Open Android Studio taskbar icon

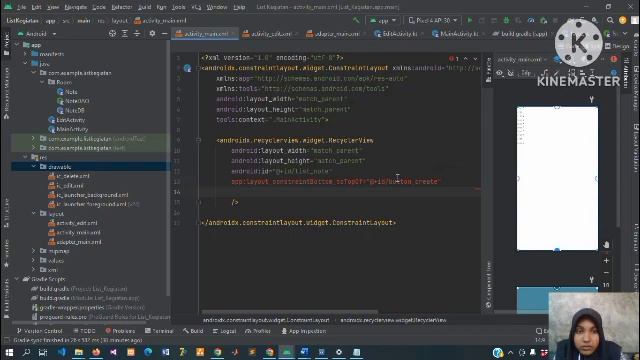pos(287,352)
